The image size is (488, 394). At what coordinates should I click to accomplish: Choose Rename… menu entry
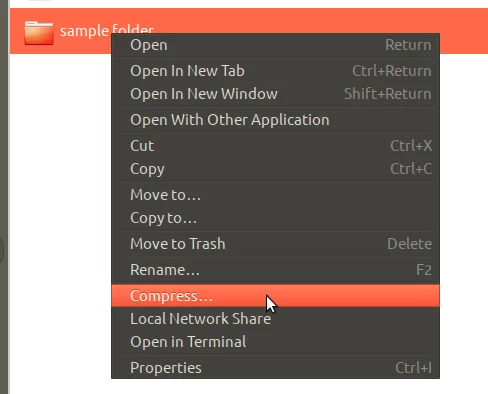click(275, 270)
